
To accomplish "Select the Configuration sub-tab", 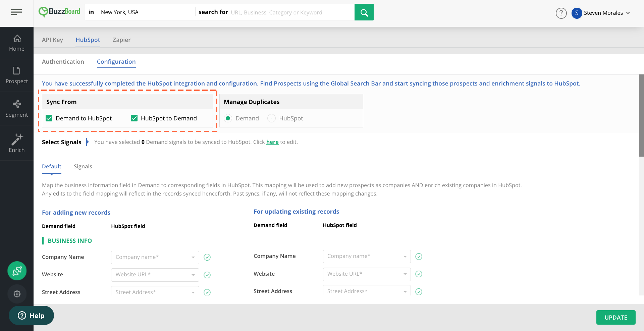I will pyautogui.click(x=116, y=62).
